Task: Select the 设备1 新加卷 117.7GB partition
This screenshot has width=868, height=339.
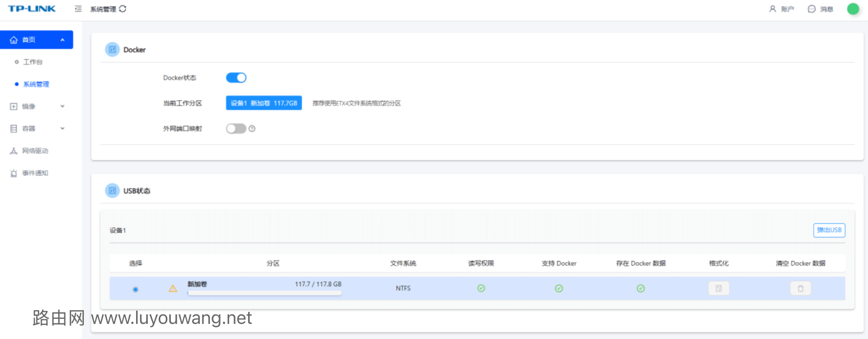Action: [x=264, y=103]
